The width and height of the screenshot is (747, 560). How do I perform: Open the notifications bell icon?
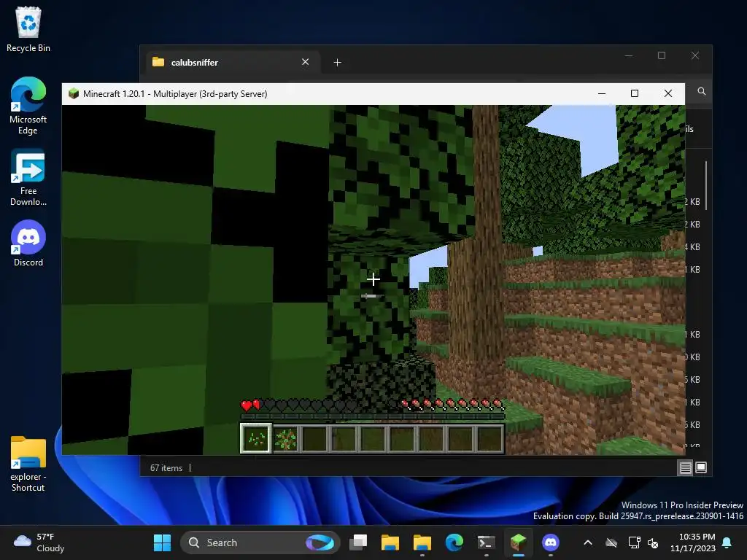[727, 542]
